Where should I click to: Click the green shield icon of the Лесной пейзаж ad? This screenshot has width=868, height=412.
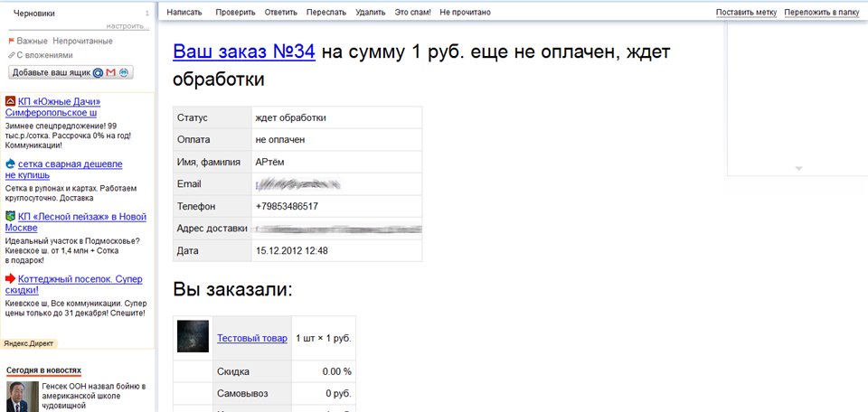10,216
